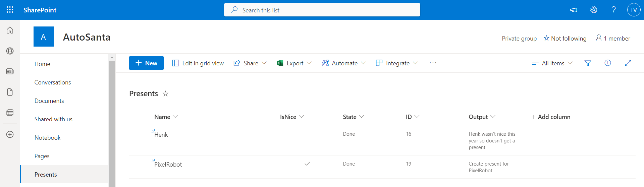
Task: Open the megaphone feedback icon
Action: tap(574, 10)
